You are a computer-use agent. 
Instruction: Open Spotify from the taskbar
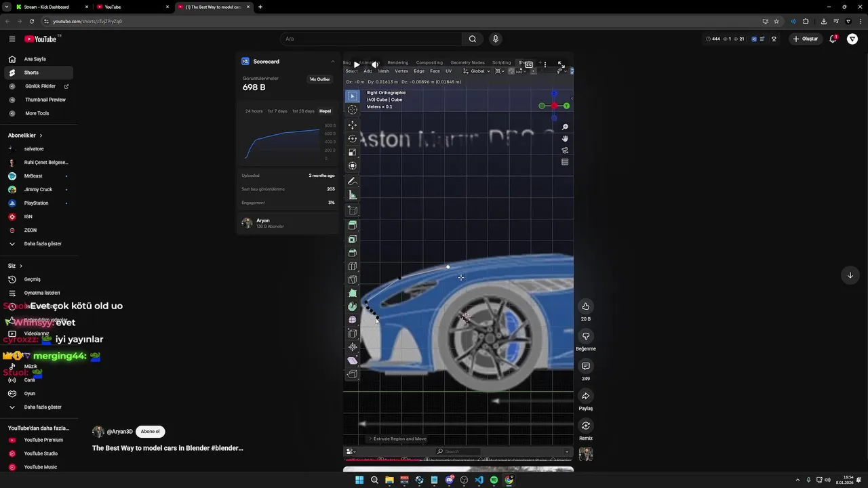pyautogui.click(x=494, y=480)
